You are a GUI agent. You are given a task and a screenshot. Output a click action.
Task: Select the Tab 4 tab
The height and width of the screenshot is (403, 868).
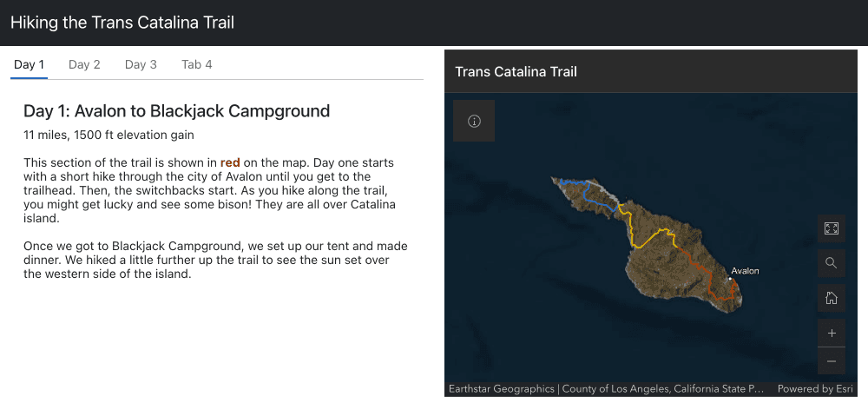[197, 64]
